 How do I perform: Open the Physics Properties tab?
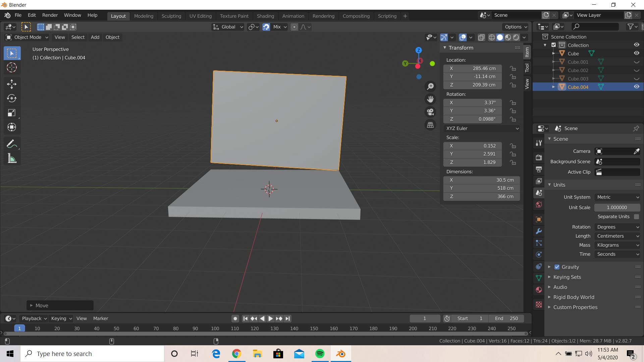[539, 254]
